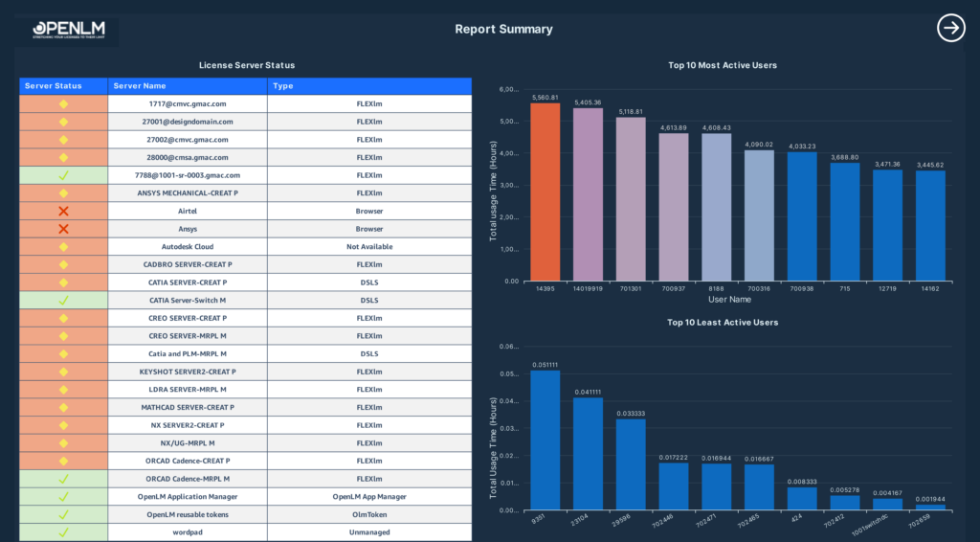Click the ORCAD Cadence-MRPL M server name
Image resolution: width=980 pixels, height=542 pixels.
tap(188, 479)
